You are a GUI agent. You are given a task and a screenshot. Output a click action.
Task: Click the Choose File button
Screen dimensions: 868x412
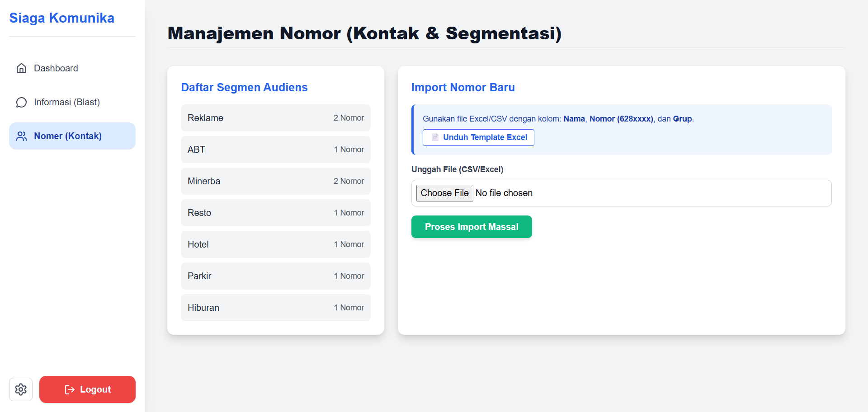444,193
